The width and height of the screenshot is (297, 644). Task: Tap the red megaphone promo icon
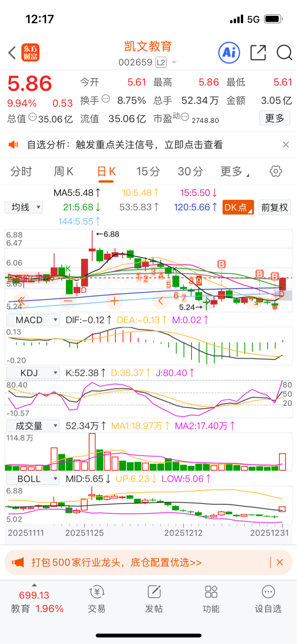18,562
